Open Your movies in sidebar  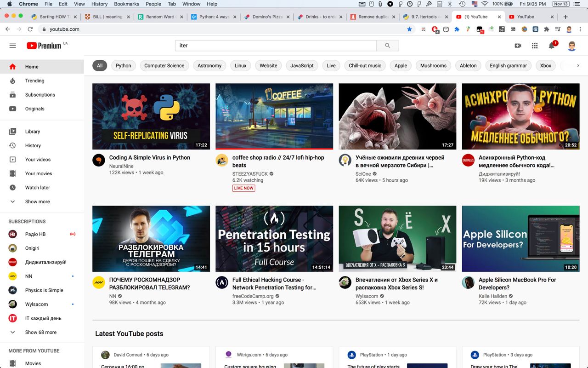tap(42, 173)
